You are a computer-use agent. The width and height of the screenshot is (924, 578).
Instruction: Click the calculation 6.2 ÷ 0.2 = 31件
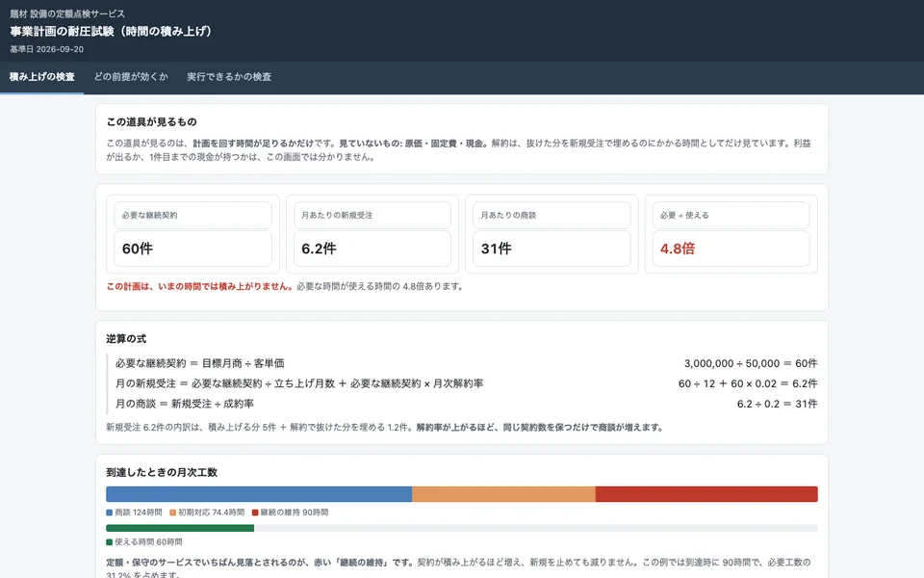coord(778,404)
